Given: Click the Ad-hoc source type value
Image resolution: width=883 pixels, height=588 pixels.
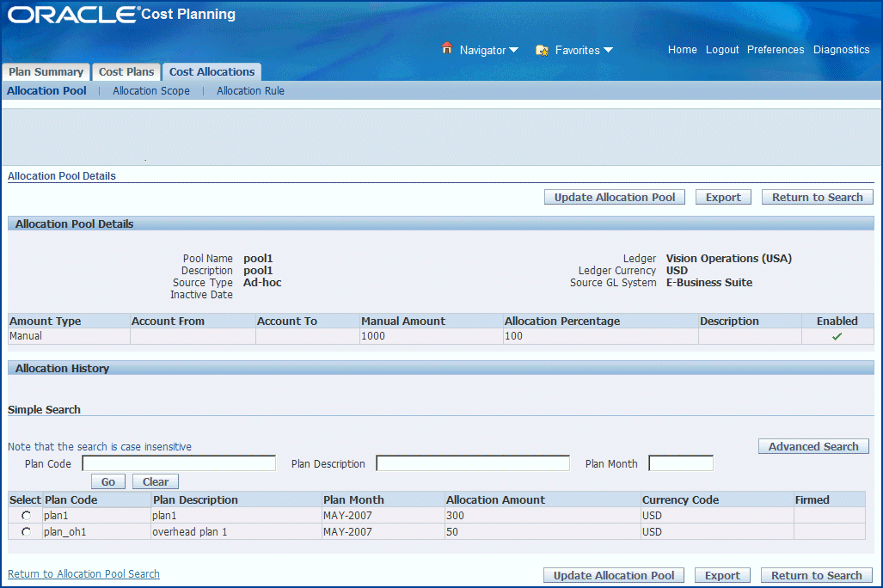Looking at the screenshot, I should [x=262, y=283].
